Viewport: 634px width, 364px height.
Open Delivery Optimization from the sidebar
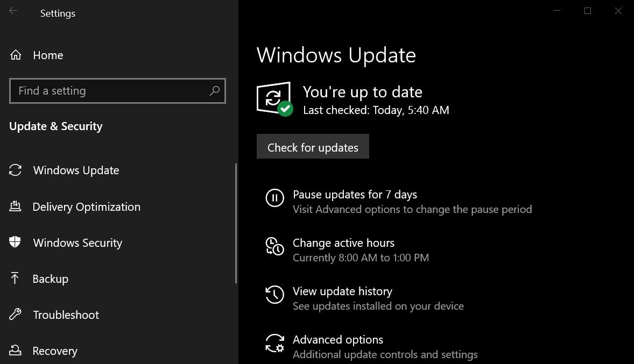click(x=87, y=207)
